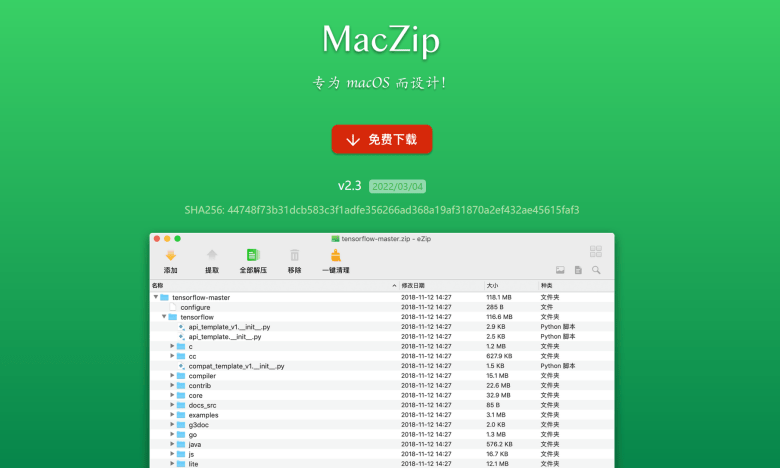Expand the cc folder
This screenshot has height=468, width=780.
[172, 356]
